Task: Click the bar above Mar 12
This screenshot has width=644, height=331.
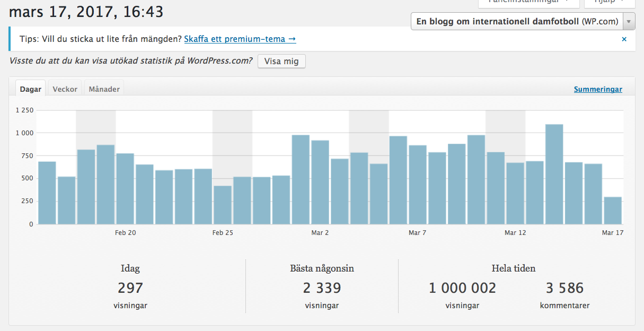Action: [515, 193]
